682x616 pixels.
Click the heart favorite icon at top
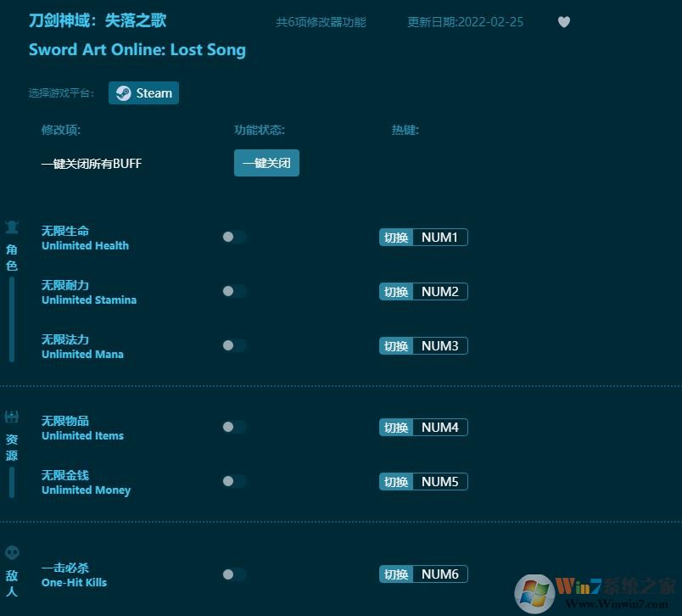(x=563, y=22)
